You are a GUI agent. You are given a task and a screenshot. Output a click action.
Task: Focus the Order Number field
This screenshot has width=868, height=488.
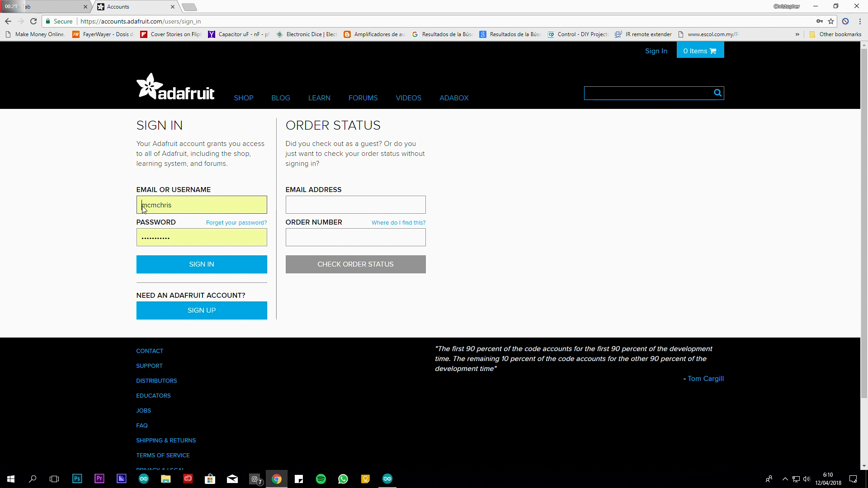[x=356, y=237]
